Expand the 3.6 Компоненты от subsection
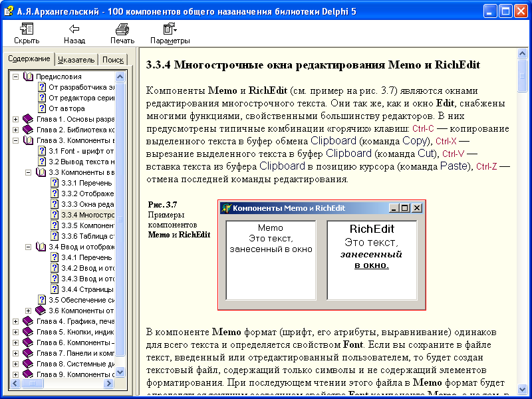532x399 pixels. [x=29, y=311]
